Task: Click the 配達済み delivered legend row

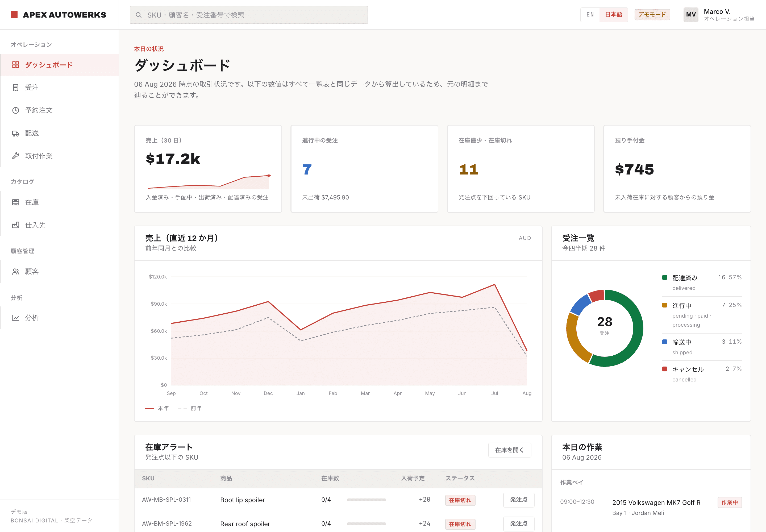Action: pyautogui.click(x=702, y=283)
